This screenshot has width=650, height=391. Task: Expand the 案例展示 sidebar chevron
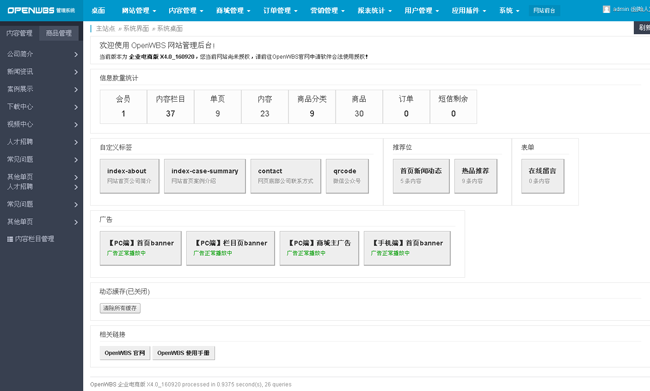tap(76, 90)
